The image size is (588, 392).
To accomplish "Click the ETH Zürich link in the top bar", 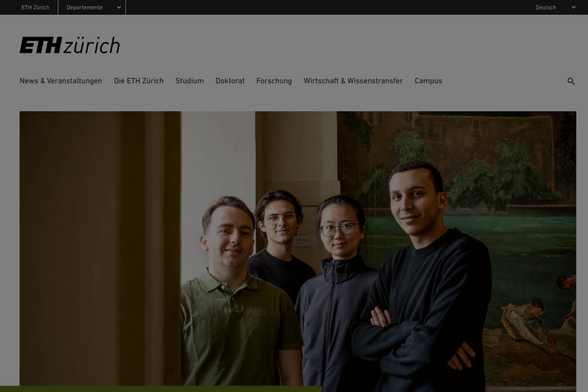I will [35, 7].
